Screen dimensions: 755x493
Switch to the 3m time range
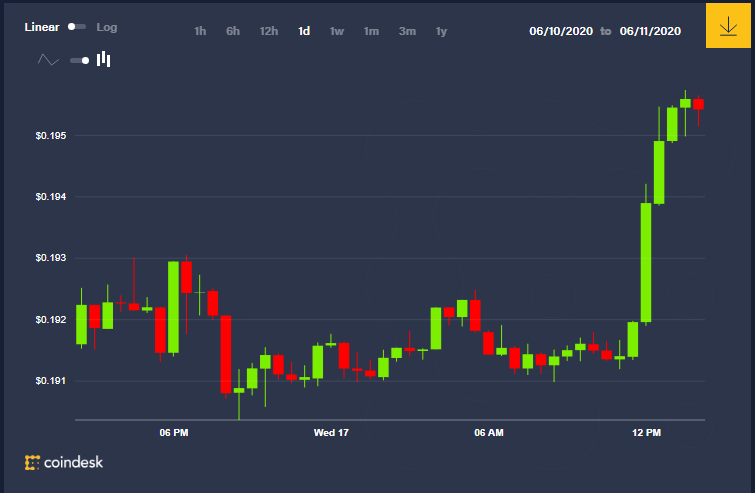coord(407,31)
